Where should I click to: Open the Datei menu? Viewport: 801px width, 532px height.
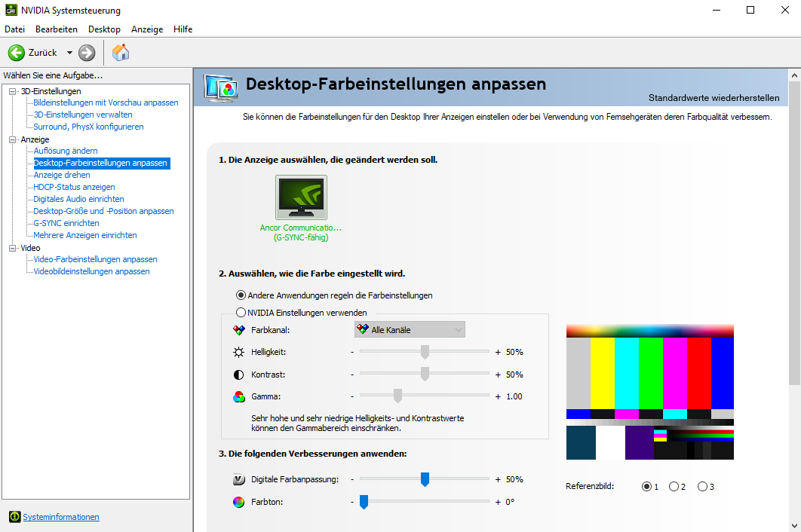coord(15,29)
